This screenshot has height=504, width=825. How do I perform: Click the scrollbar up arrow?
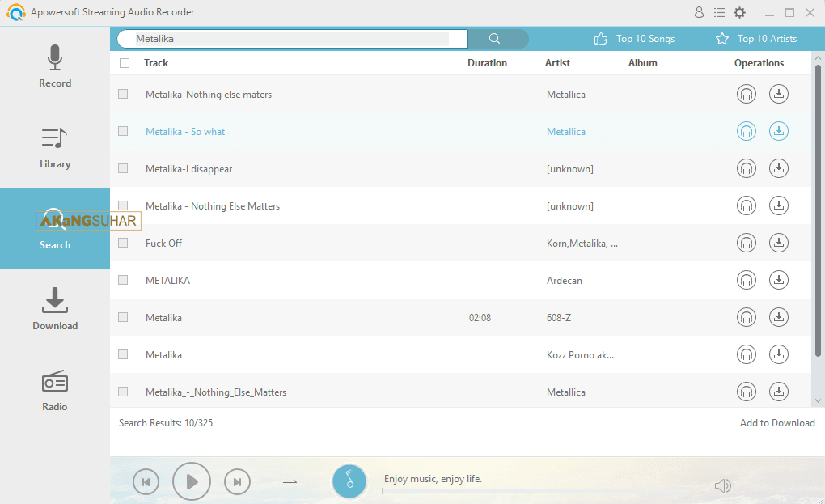click(818, 57)
